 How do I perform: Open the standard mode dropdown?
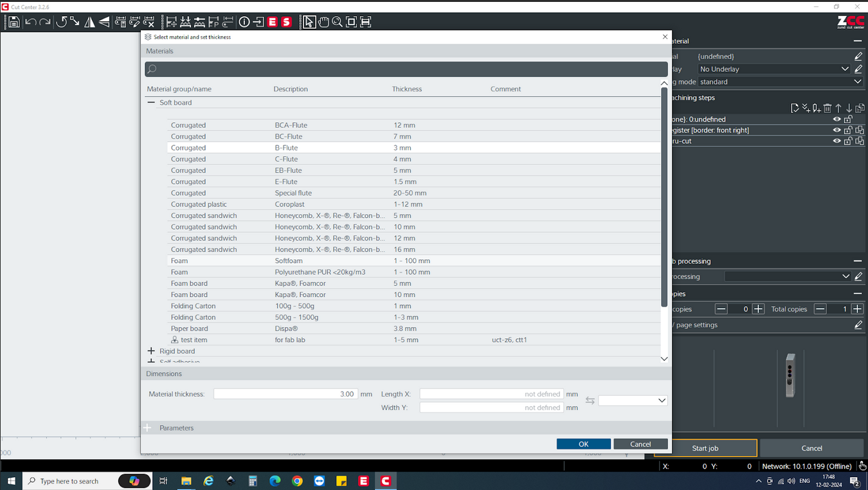pyautogui.click(x=858, y=82)
